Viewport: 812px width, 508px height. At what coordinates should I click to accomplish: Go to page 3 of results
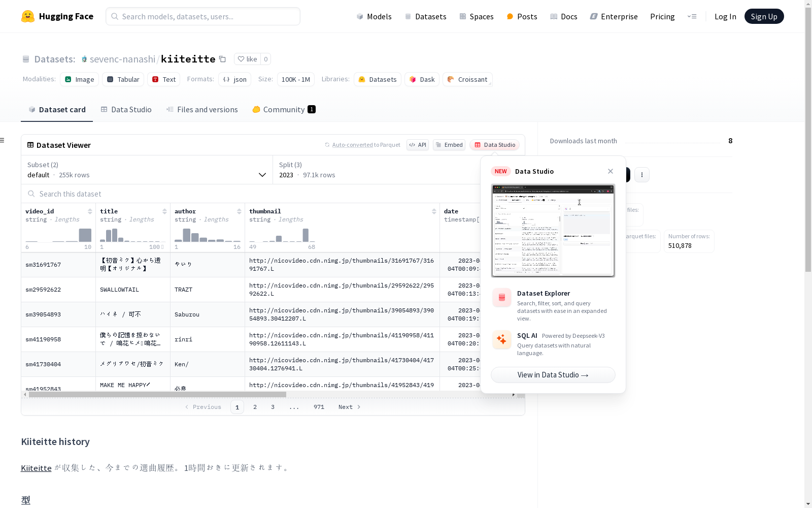pyautogui.click(x=273, y=407)
